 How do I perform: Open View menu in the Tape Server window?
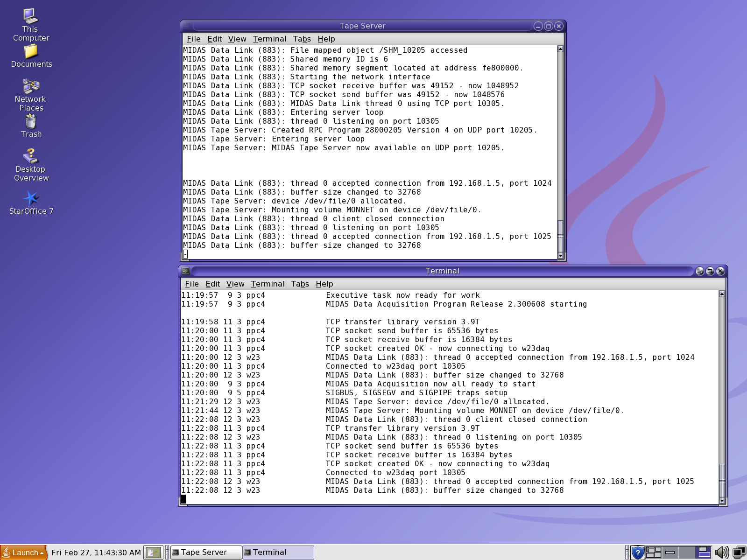click(237, 39)
